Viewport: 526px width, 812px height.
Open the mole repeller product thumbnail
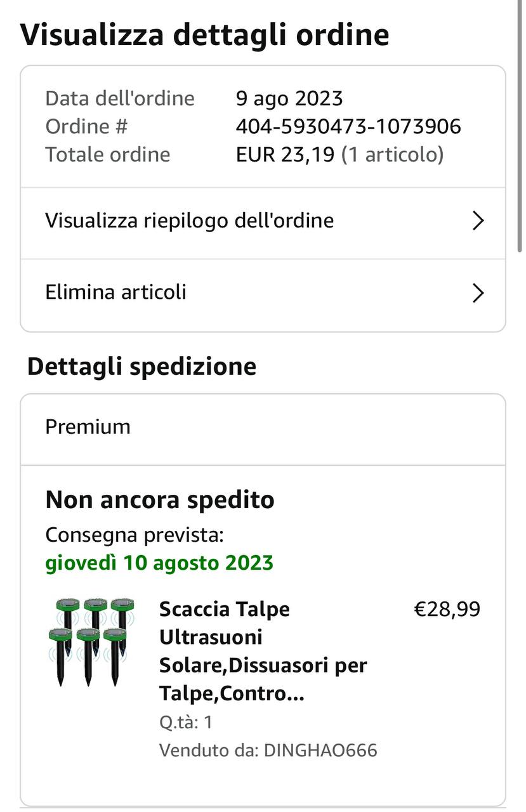pos(90,641)
